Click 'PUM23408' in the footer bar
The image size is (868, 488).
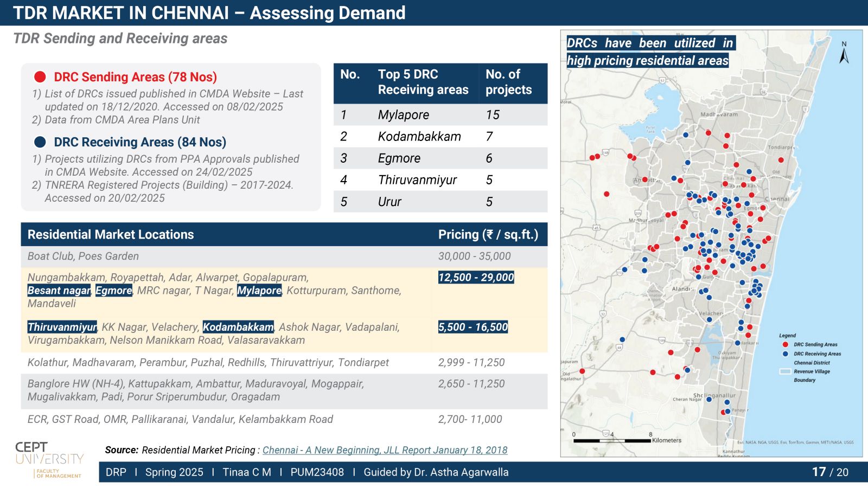(x=317, y=472)
